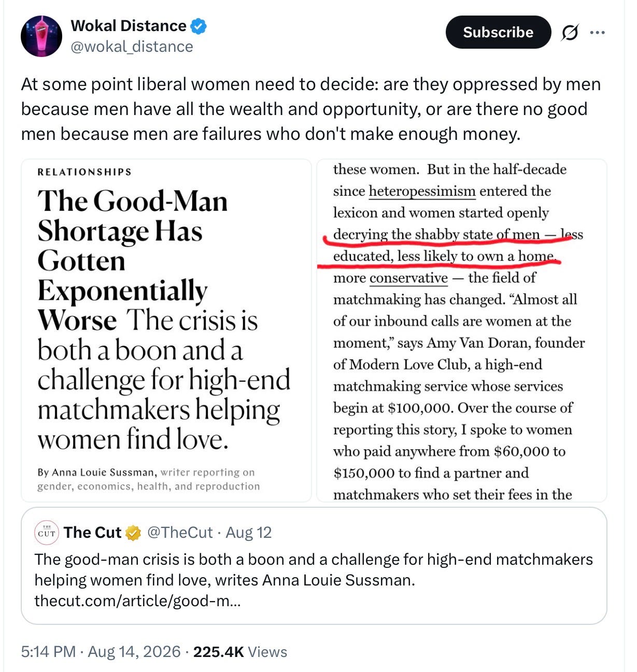Open the @wokal_distance handle link
The width and height of the screenshot is (637, 672).
point(132,47)
